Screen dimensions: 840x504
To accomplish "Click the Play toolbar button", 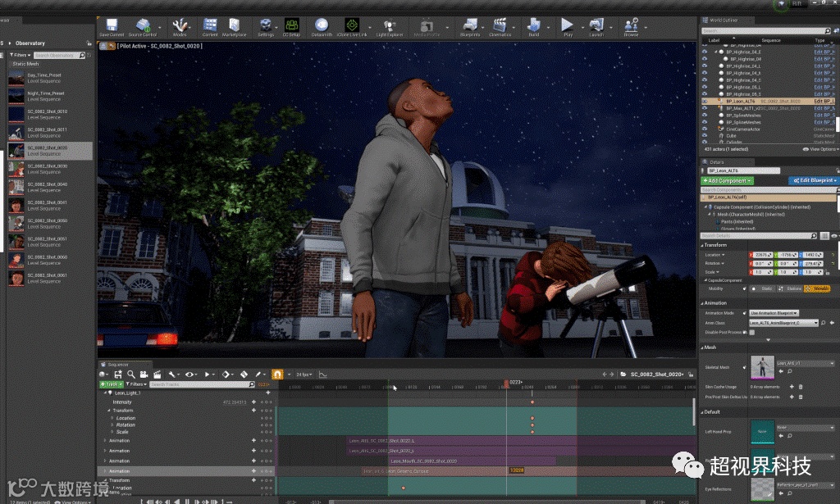I will point(568,25).
